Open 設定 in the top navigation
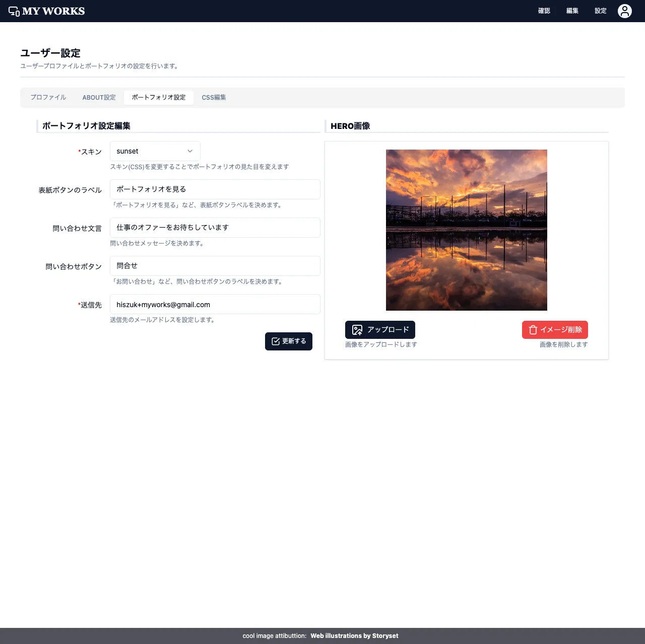The height and width of the screenshot is (644, 645). tap(601, 11)
